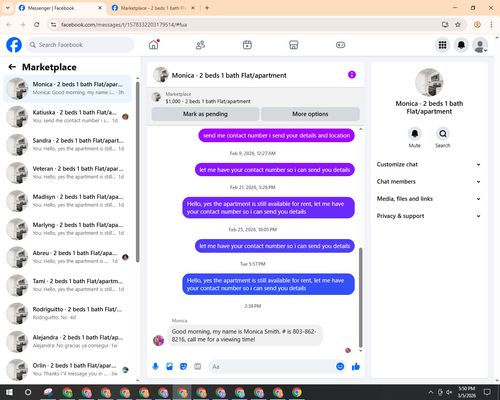Viewport: 500px width, 400px height.
Task: Select Monica's conversation in list
Action: click(x=67, y=88)
